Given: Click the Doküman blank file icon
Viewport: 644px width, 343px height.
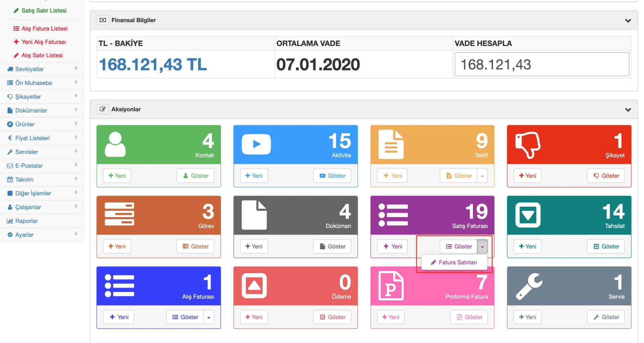Looking at the screenshot, I should (254, 215).
